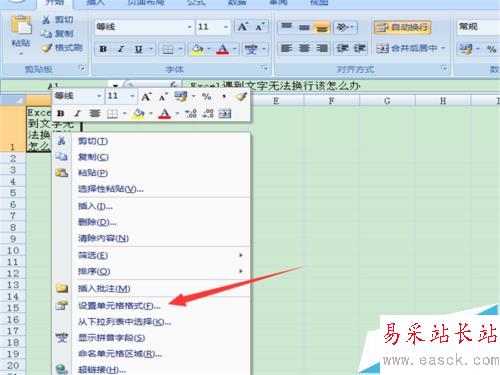
Task: Open the font group dialog launcher
Action: coord(265,68)
